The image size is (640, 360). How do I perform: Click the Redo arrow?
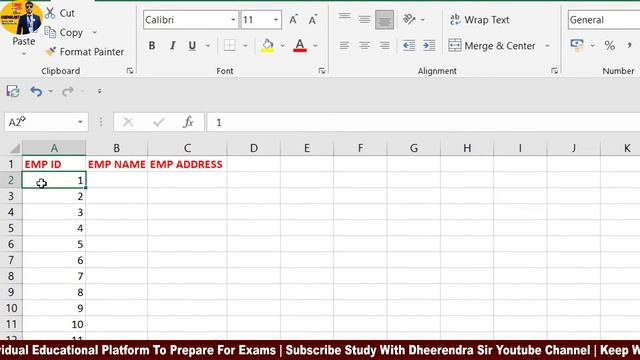[67, 91]
